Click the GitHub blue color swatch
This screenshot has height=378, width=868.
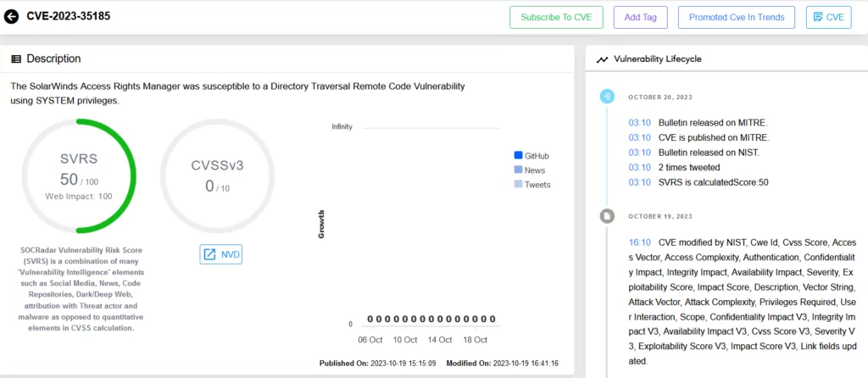tap(518, 156)
